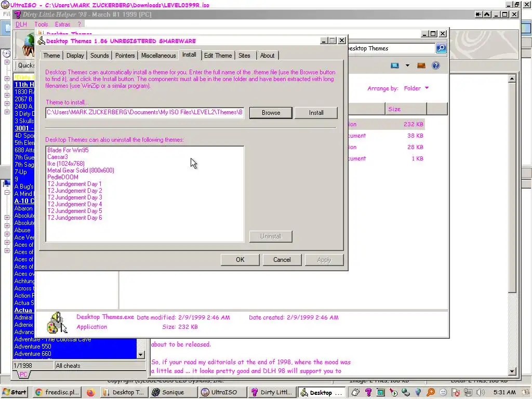
Task: Click the pink question mark tray icon
Action: point(368,393)
